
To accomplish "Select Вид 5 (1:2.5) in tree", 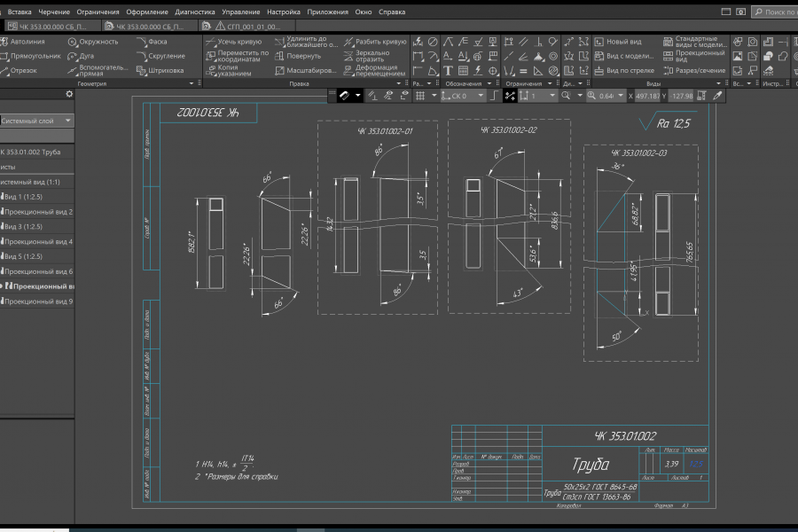I will (x=23, y=256).
